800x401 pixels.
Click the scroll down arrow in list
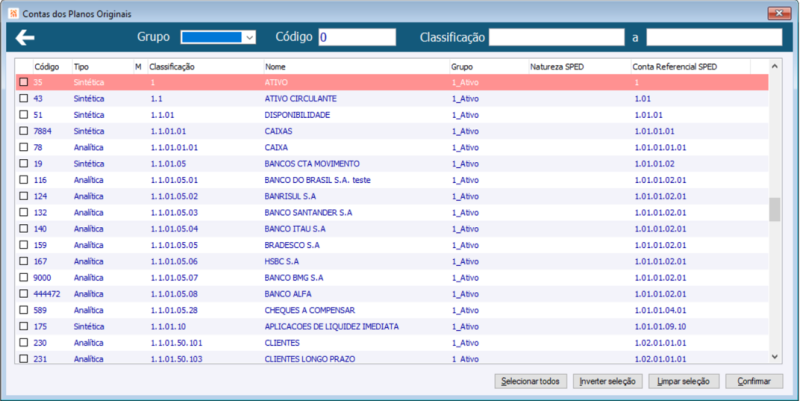click(774, 357)
